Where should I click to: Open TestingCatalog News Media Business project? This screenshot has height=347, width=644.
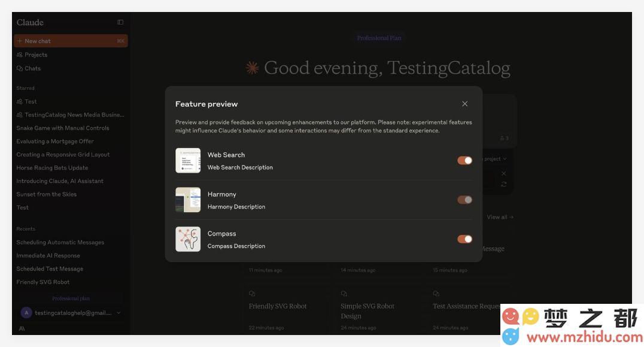(71, 114)
